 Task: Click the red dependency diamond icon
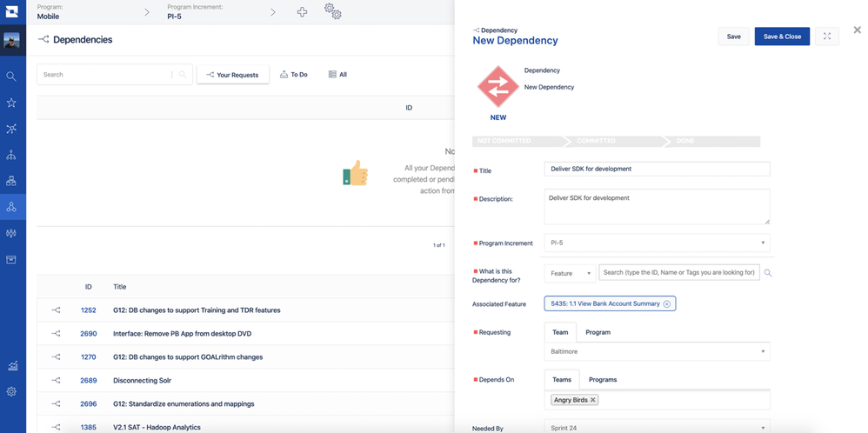(x=498, y=87)
